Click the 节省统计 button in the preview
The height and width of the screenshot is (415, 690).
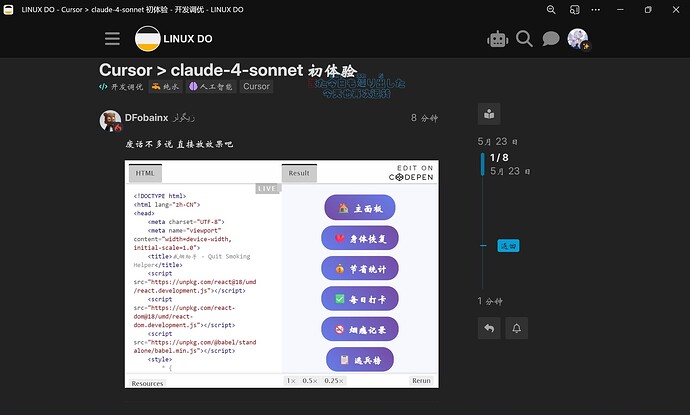[360, 268]
